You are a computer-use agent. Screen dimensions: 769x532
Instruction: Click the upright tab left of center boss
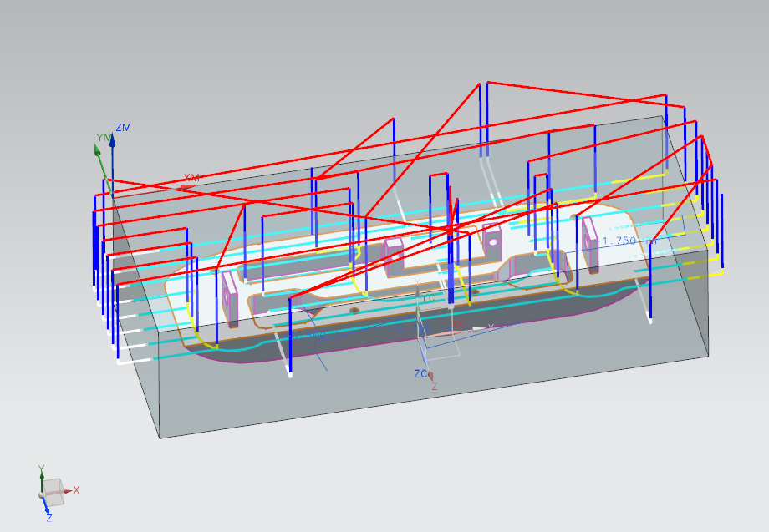(x=393, y=254)
